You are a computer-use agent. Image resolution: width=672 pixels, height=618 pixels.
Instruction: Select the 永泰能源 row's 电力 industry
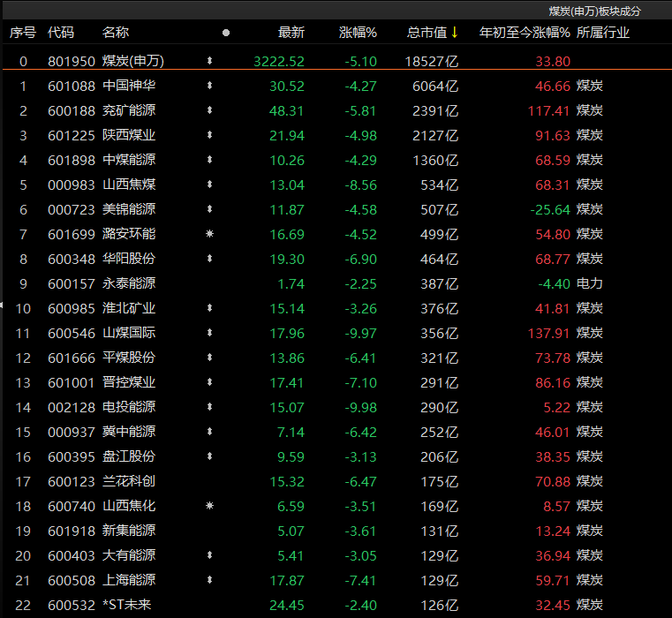590,284
